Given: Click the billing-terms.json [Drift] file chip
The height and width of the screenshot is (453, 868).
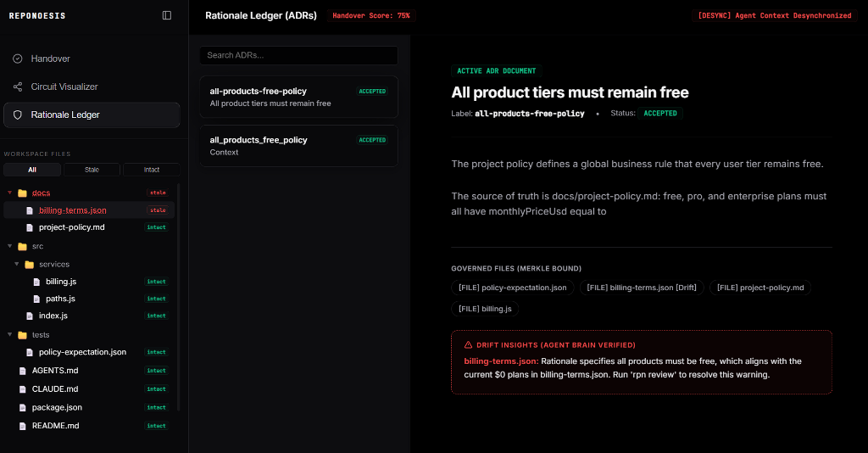Looking at the screenshot, I should (x=642, y=288).
